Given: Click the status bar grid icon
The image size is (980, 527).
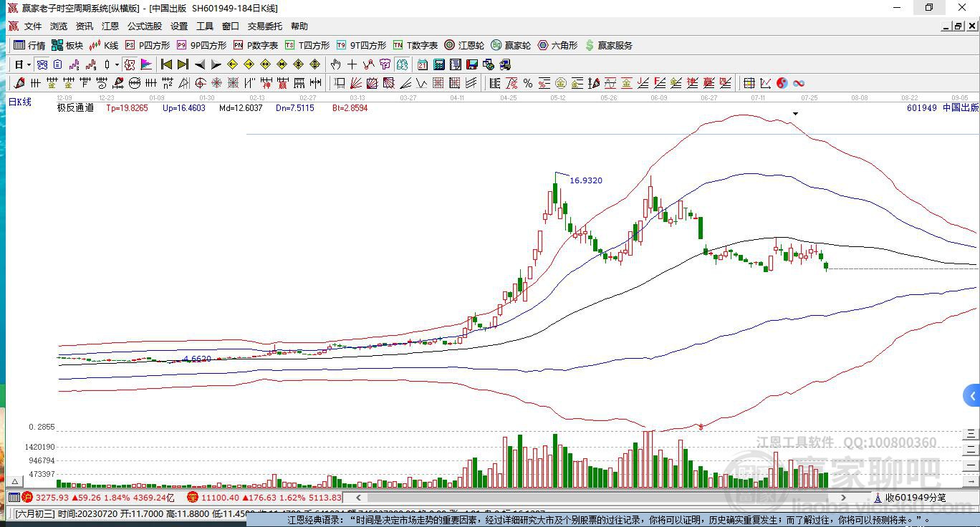Looking at the screenshot, I should [14, 497].
